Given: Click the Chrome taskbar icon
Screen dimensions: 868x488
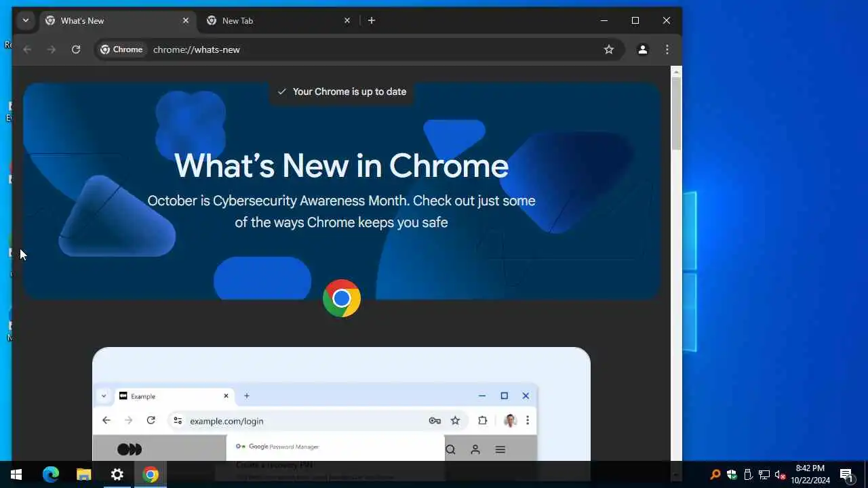Looking at the screenshot, I should coord(151,474).
